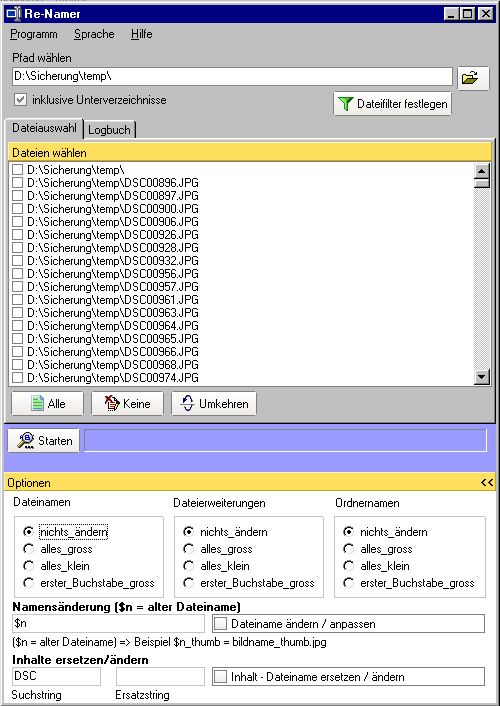The height and width of the screenshot is (706, 500).
Task: Switch to the Dateiauswahl tab
Action: [x=44, y=128]
